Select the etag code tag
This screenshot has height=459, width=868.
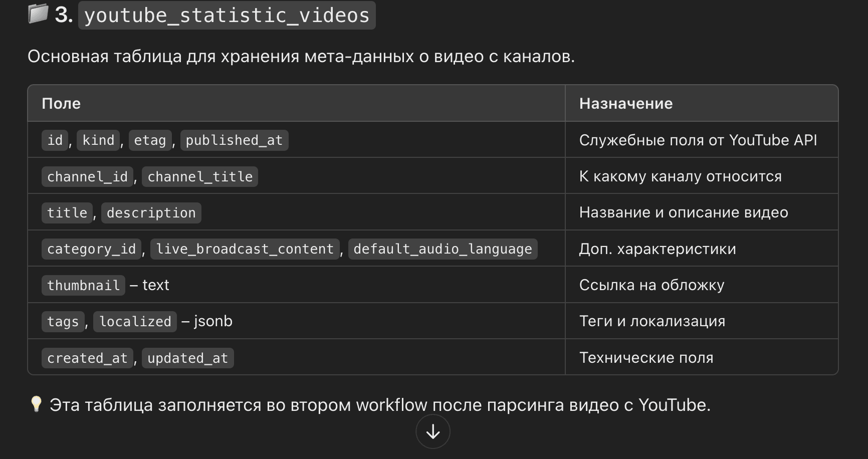coord(150,140)
